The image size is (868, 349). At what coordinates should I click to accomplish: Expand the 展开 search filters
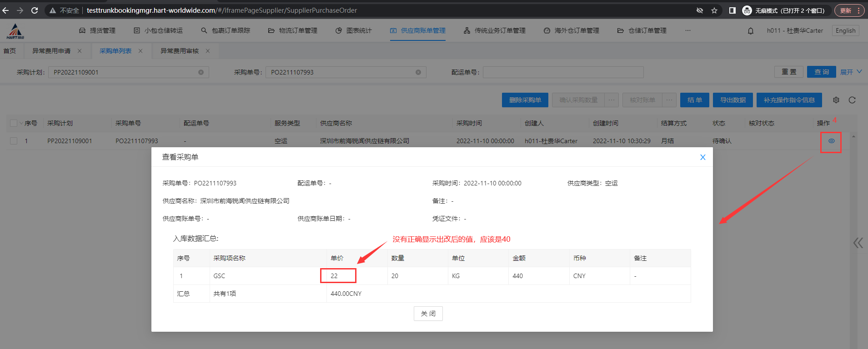click(x=851, y=72)
